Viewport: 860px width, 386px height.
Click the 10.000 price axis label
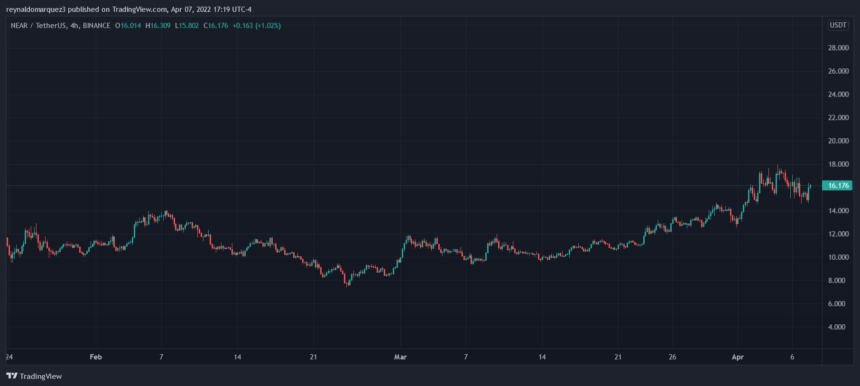pyautogui.click(x=839, y=257)
